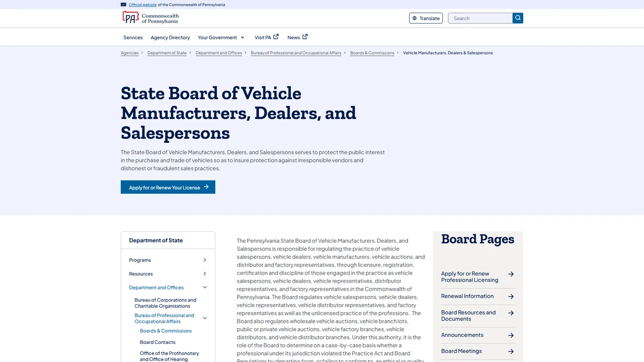The width and height of the screenshot is (644, 362).
Task: Open Announcements board page link
Action: coord(462,335)
